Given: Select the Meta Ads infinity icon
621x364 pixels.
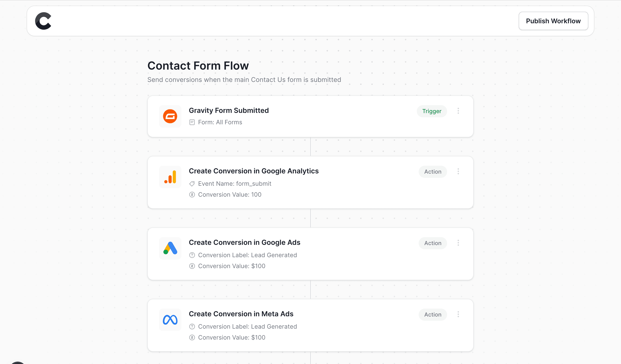Looking at the screenshot, I should 170,320.
